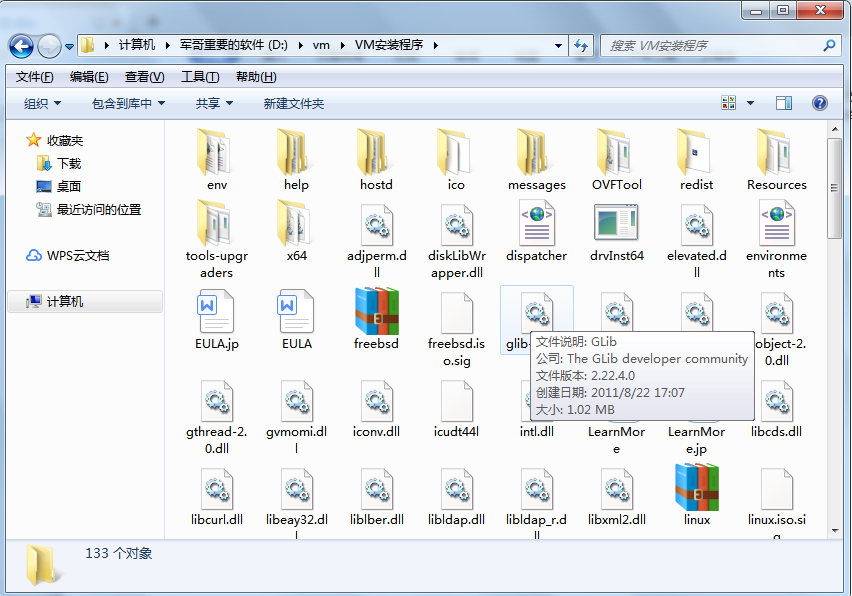Open the 共享 dropdown
The height and width of the screenshot is (596, 852).
pos(214,103)
